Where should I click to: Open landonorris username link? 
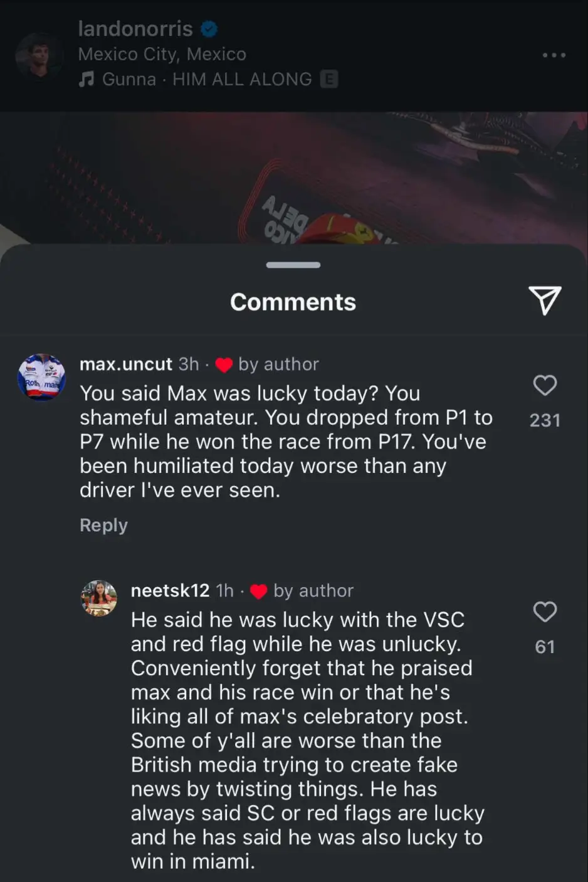point(135,29)
